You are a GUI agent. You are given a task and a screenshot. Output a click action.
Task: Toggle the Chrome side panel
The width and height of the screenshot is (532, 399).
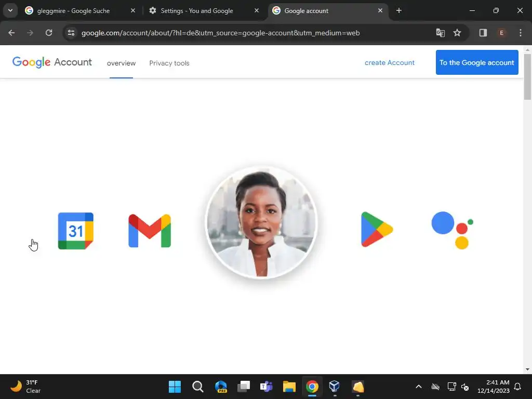(483, 33)
